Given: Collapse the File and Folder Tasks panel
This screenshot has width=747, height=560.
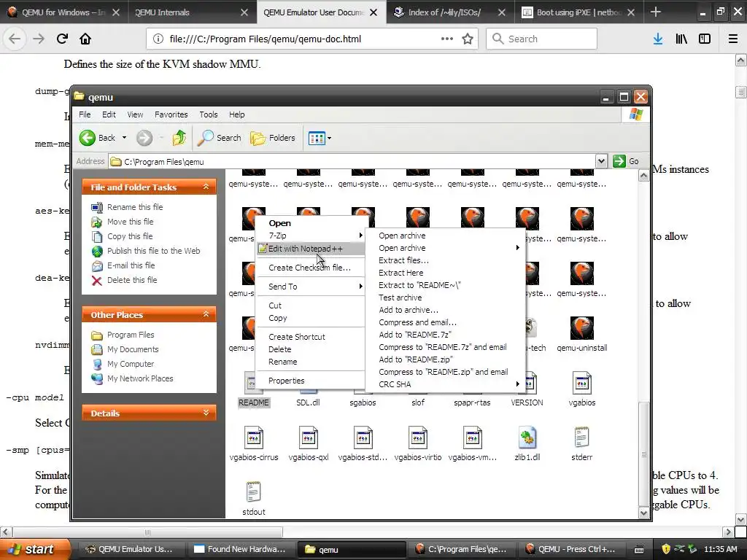Looking at the screenshot, I should (x=206, y=187).
